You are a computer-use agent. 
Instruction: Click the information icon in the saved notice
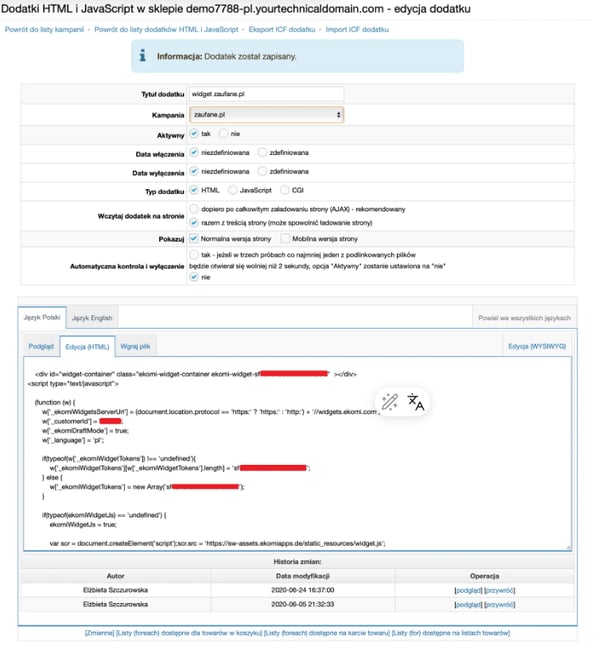click(x=145, y=57)
